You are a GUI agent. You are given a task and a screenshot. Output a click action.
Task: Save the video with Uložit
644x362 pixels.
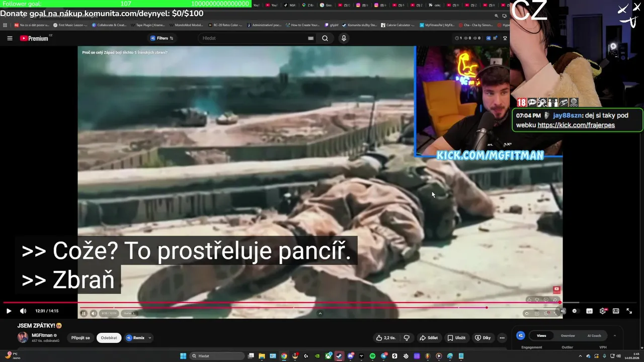(x=457, y=338)
